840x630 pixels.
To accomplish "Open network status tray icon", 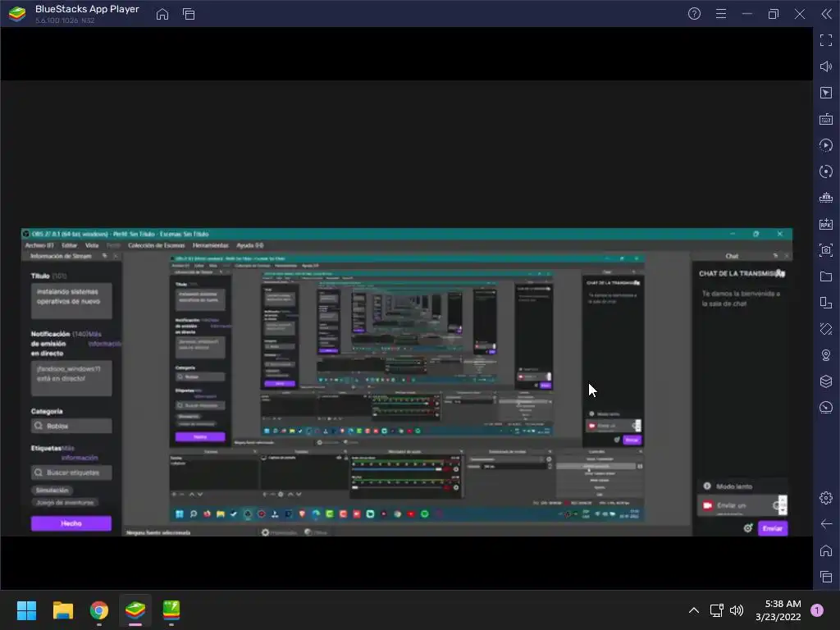I will click(716, 610).
